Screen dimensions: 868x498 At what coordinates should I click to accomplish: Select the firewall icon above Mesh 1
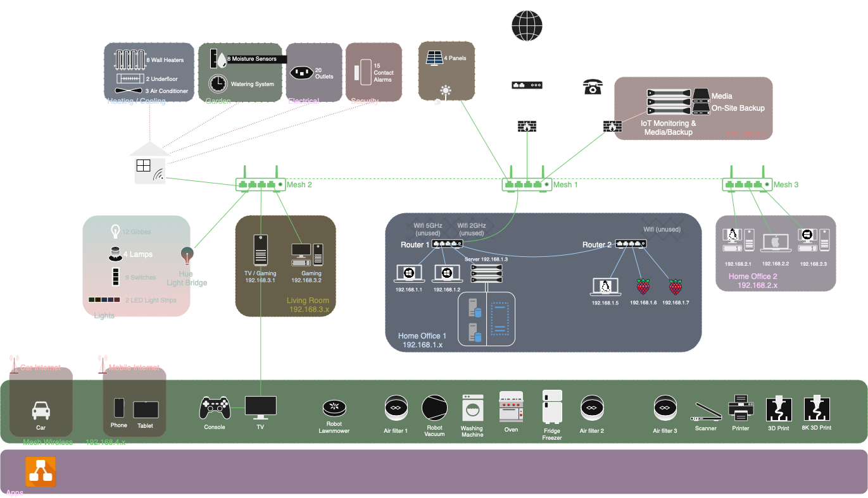pyautogui.click(x=527, y=125)
